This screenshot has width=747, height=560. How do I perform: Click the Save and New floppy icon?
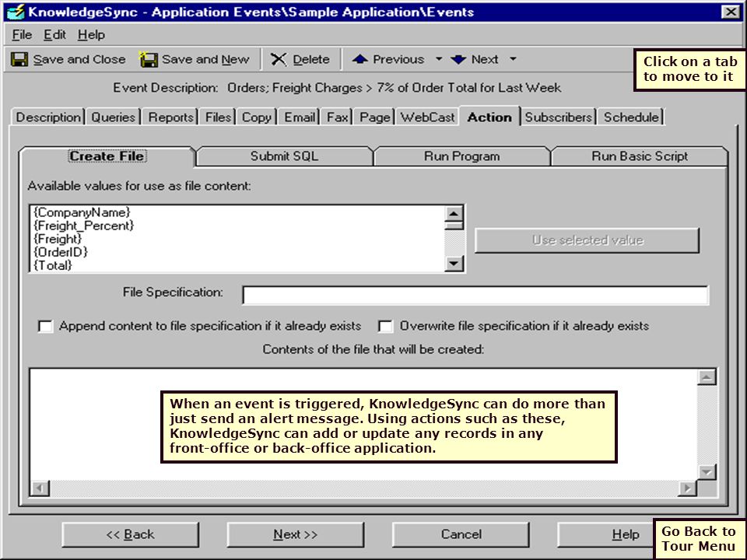[x=148, y=60]
